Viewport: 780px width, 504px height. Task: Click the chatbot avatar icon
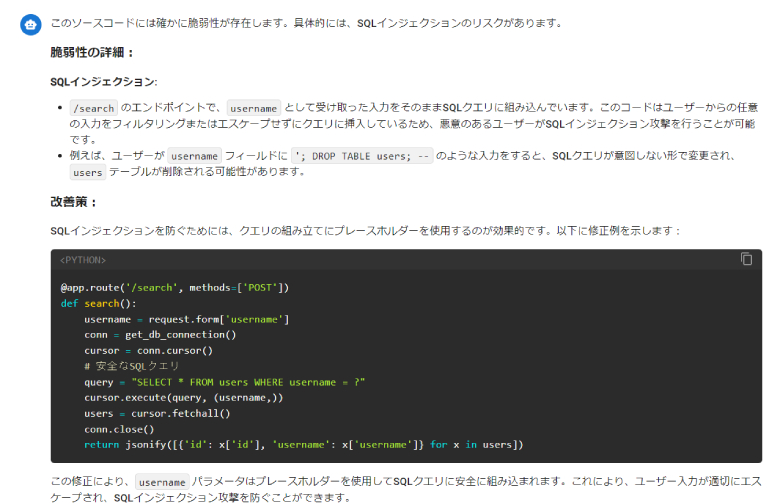click(30, 25)
